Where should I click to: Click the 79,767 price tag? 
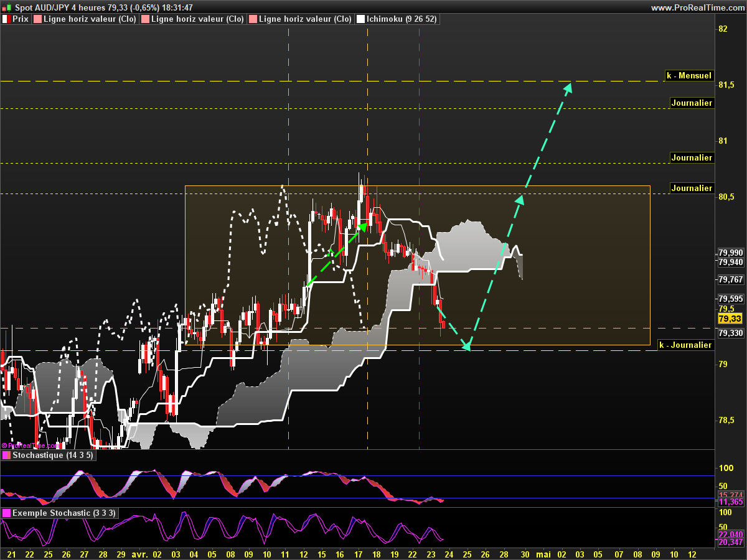coord(731,280)
